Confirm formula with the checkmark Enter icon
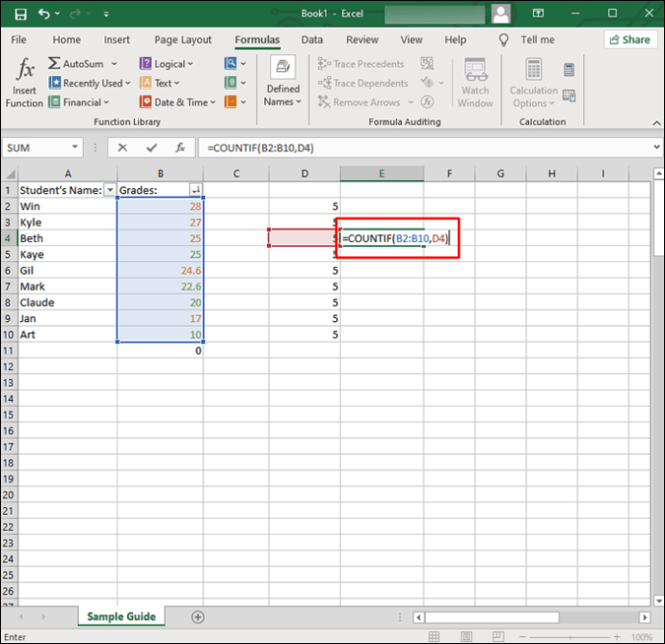This screenshot has height=644, width=665. 150,148
